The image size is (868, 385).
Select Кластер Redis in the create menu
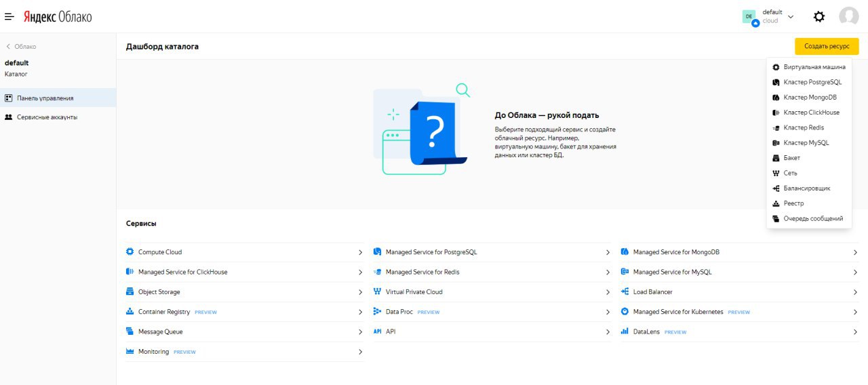809,127
